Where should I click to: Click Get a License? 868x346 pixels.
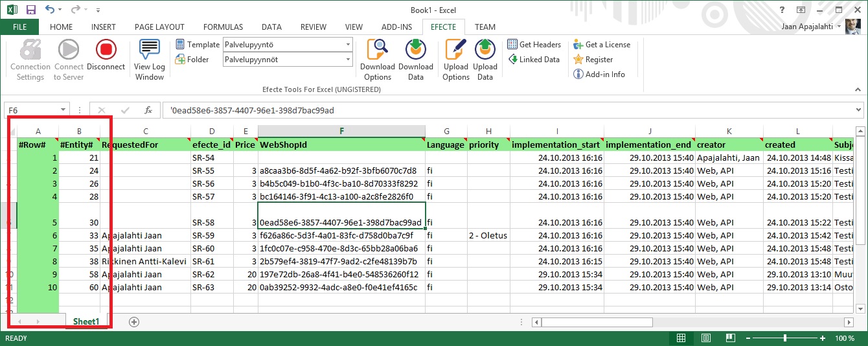(602, 44)
